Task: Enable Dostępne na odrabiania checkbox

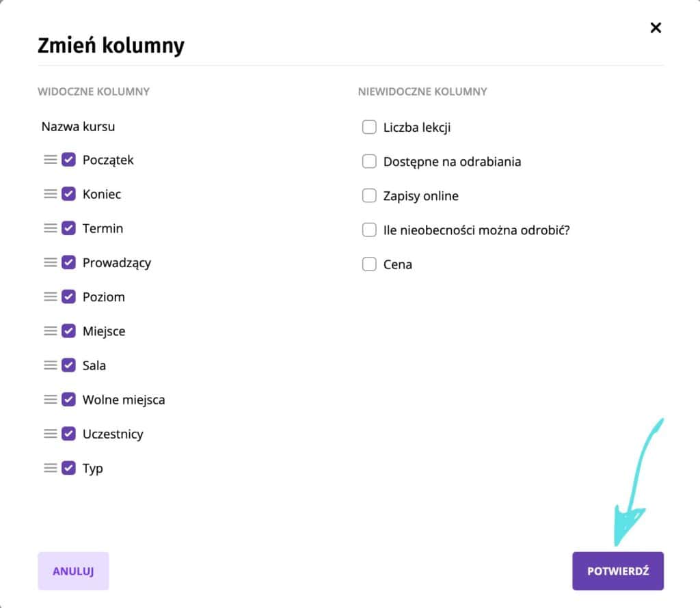Action: coord(369,161)
